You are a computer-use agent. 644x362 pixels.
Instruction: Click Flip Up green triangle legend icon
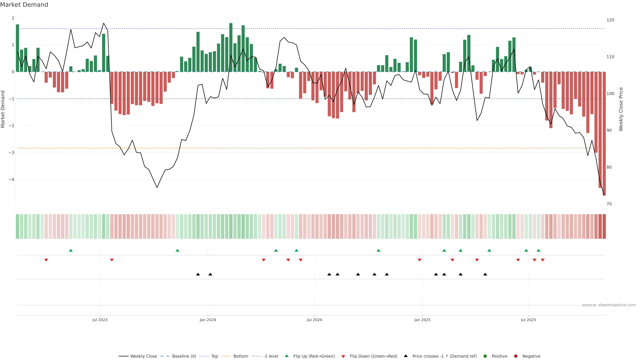[x=287, y=356]
